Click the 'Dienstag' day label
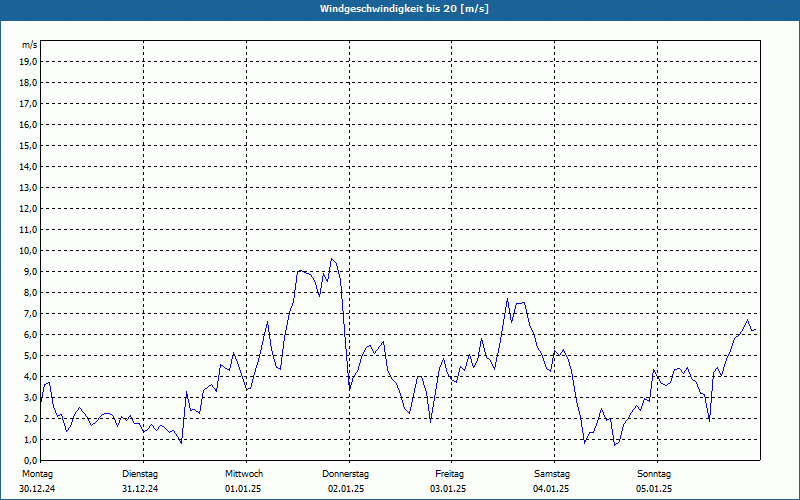Viewport: 800px width, 500px height. coord(140,474)
